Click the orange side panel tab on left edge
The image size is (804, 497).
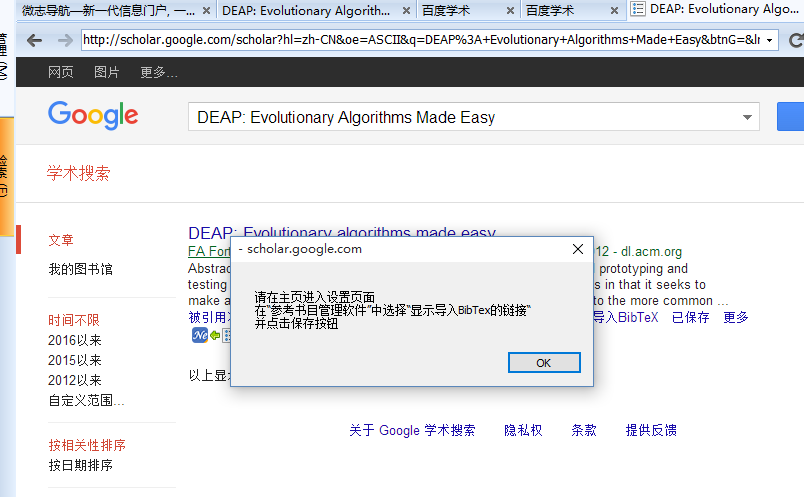6,177
